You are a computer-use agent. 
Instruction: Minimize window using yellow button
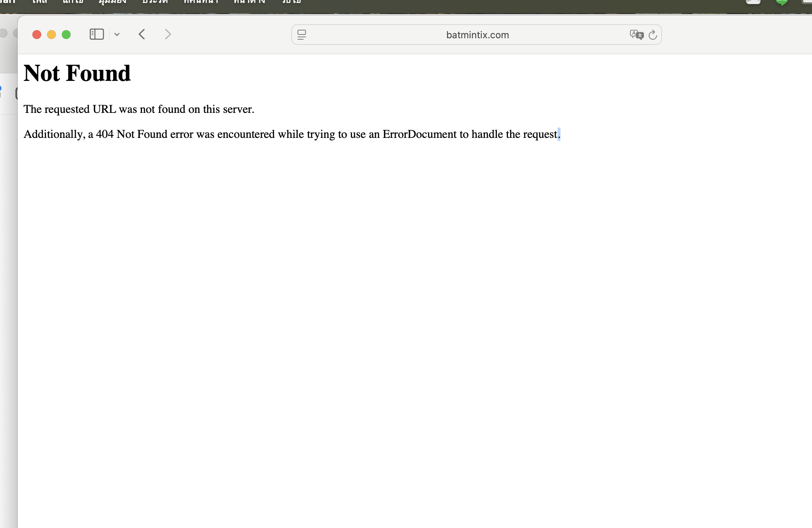pyautogui.click(x=51, y=35)
